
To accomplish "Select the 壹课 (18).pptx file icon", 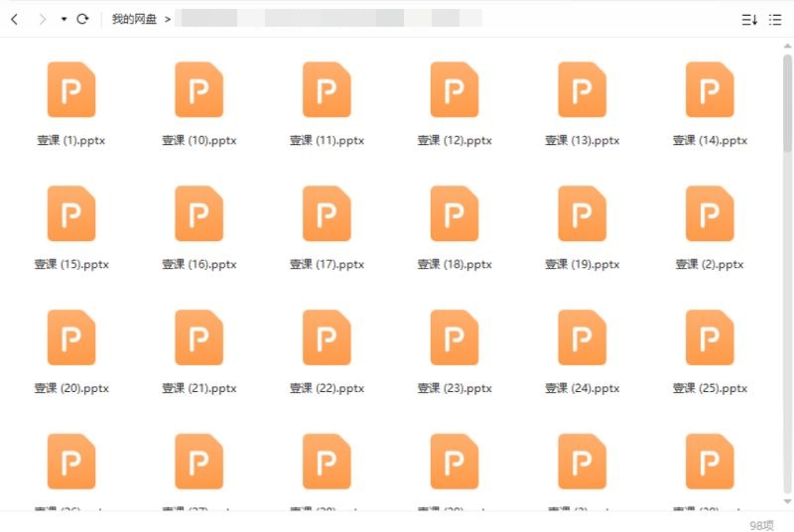I will tap(455, 213).
